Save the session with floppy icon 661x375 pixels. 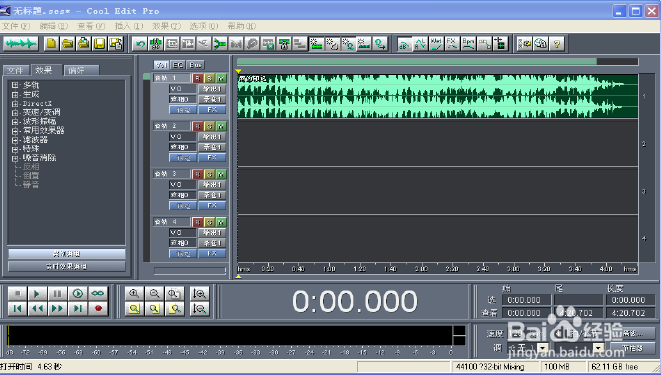[x=99, y=44]
